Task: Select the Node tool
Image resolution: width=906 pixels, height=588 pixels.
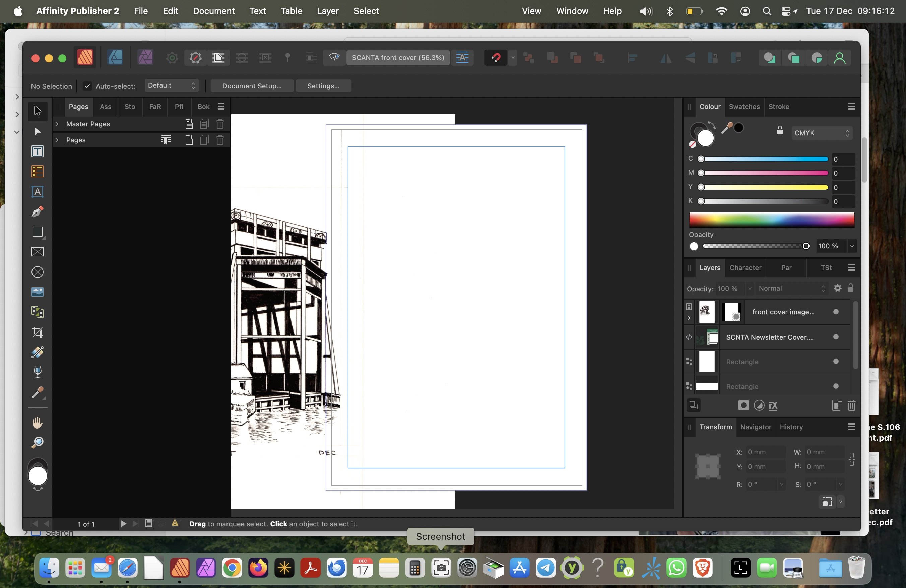Action: (37, 132)
